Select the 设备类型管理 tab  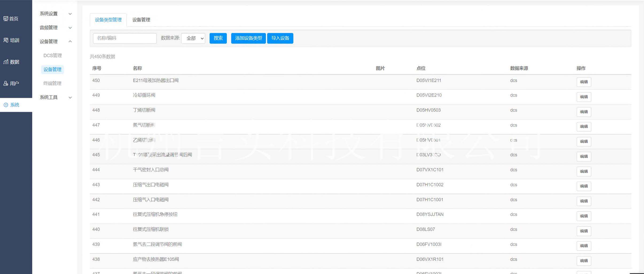point(108,20)
